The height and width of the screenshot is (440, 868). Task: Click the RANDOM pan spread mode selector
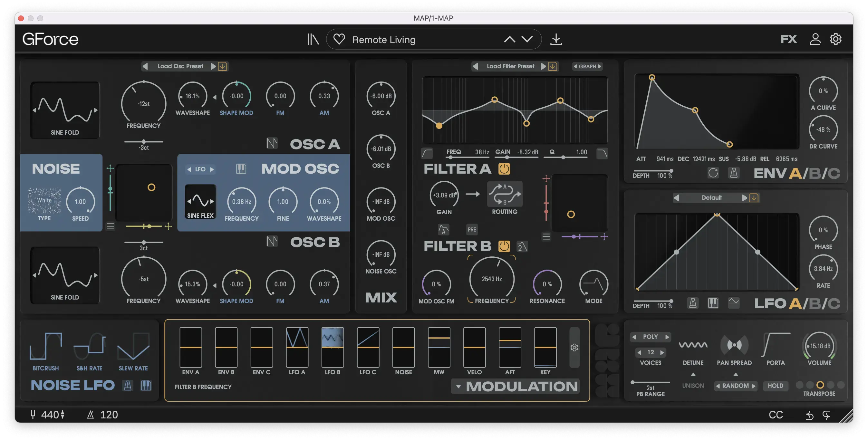(736, 386)
